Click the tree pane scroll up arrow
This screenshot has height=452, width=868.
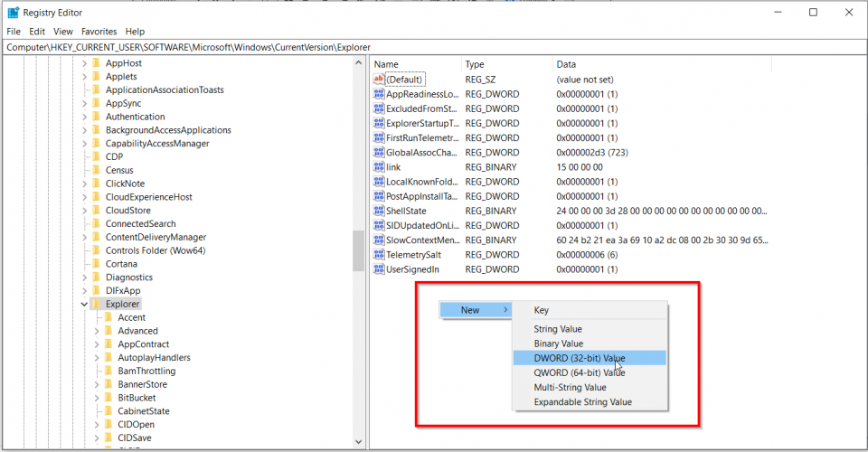point(358,63)
